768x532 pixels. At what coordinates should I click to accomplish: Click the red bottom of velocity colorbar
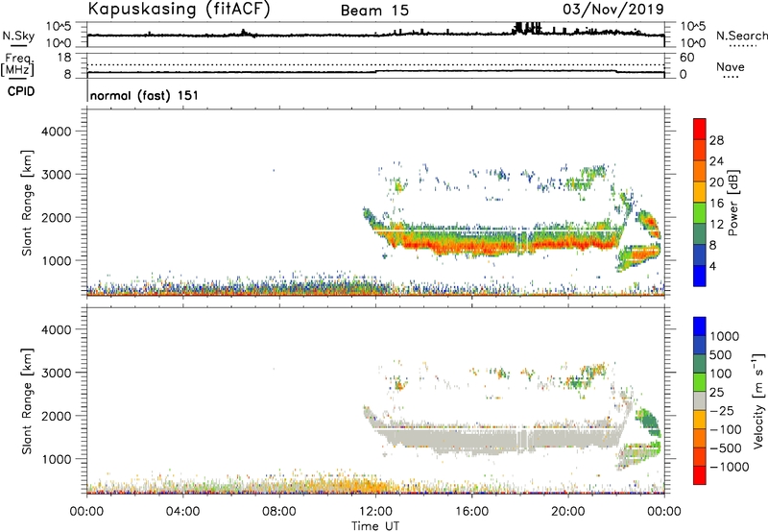click(700, 475)
